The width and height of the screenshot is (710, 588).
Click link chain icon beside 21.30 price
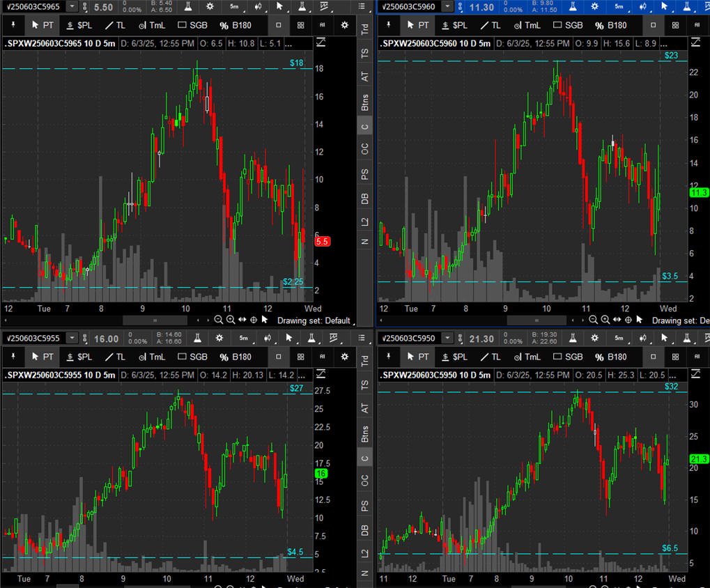pos(460,339)
